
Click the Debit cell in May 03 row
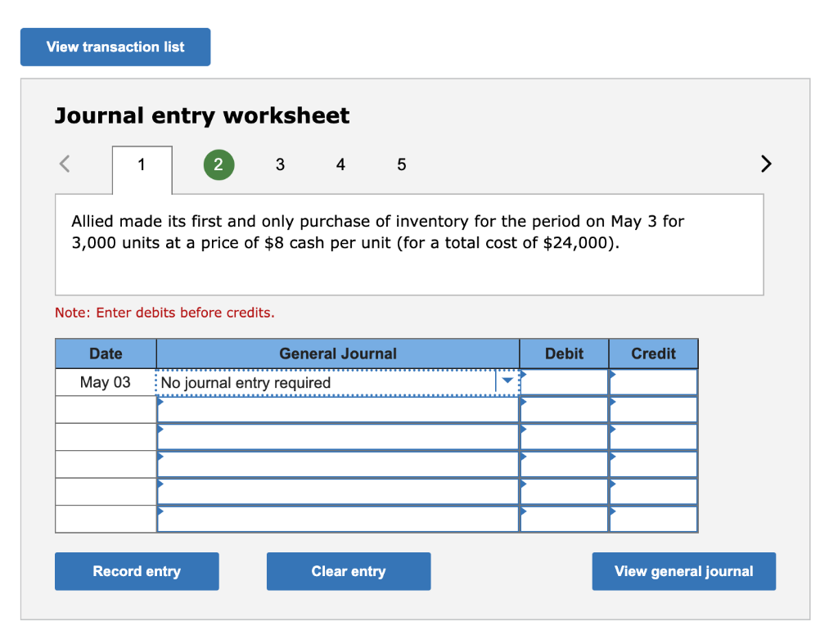(x=564, y=383)
